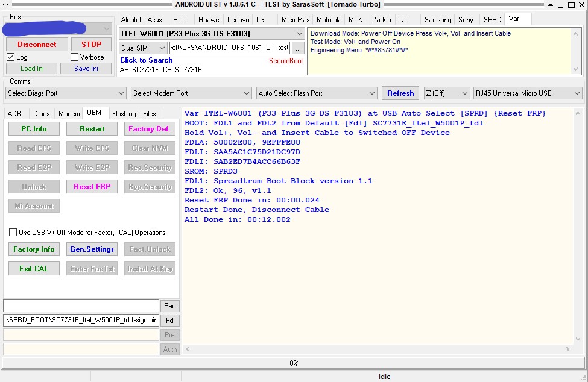Switch to the Samsung tab
Viewport: 588px width, 382px height.
438,20
